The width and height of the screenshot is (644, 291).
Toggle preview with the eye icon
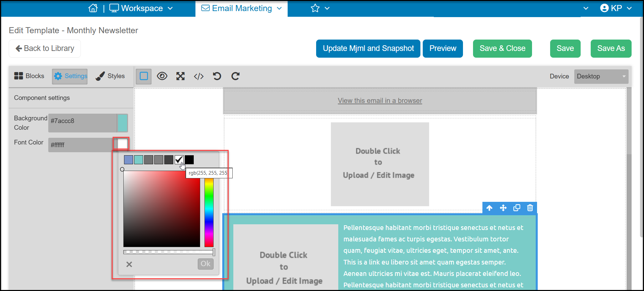click(162, 76)
